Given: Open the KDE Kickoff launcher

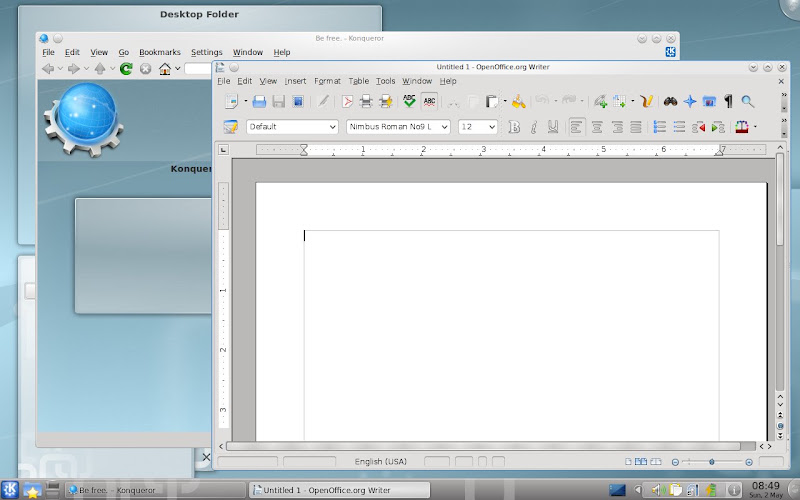Looking at the screenshot, I should click(x=10, y=490).
